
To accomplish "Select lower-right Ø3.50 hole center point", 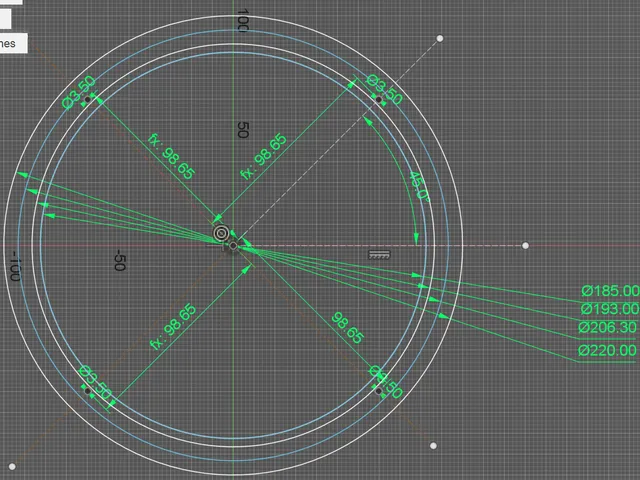I will click(x=379, y=391).
